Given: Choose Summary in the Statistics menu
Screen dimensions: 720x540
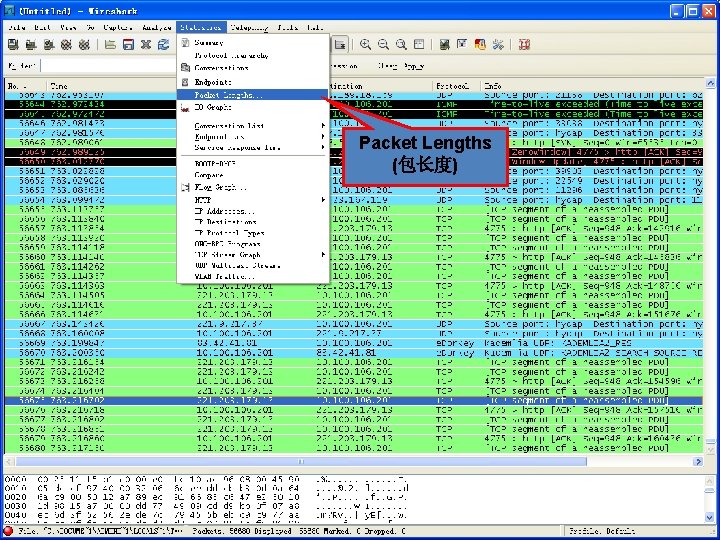Looking at the screenshot, I should click(x=253, y=43).
